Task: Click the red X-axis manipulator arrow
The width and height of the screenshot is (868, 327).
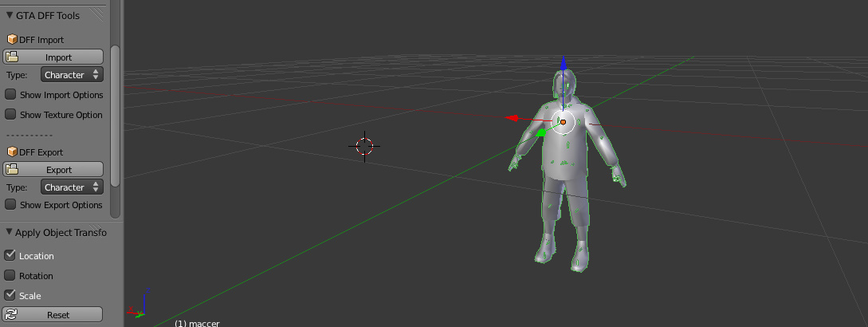Action: pyautogui.click(x=515, y=118)
